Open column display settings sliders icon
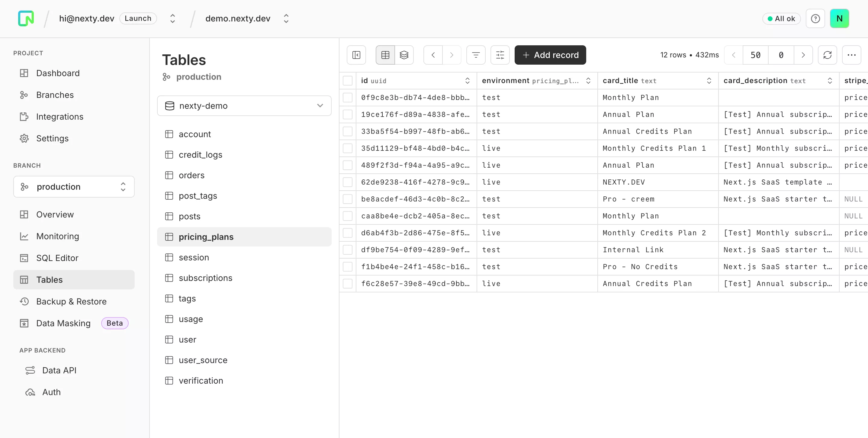The width and height of the screenshot is (868, 438). pyautogui.click(x=500, y=55)
